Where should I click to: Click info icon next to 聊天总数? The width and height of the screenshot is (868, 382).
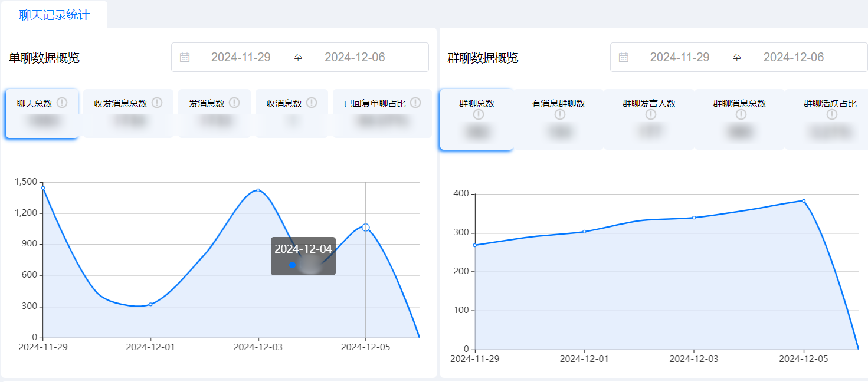[62, 103]
